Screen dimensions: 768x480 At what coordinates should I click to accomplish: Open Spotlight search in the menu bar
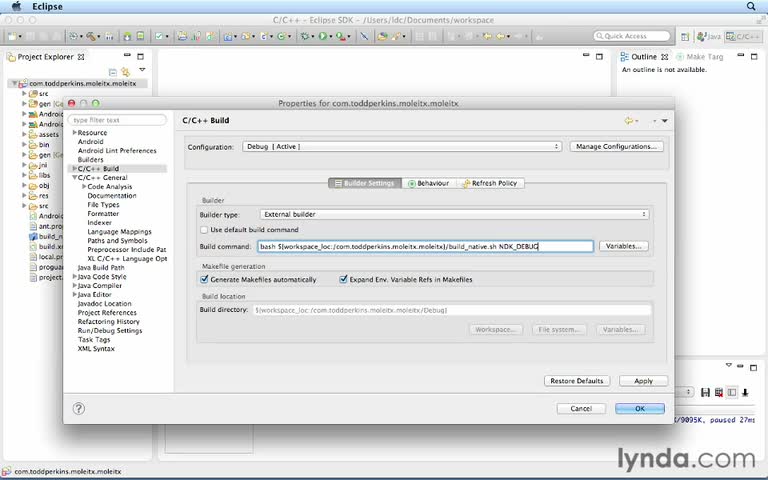[751, 6]
